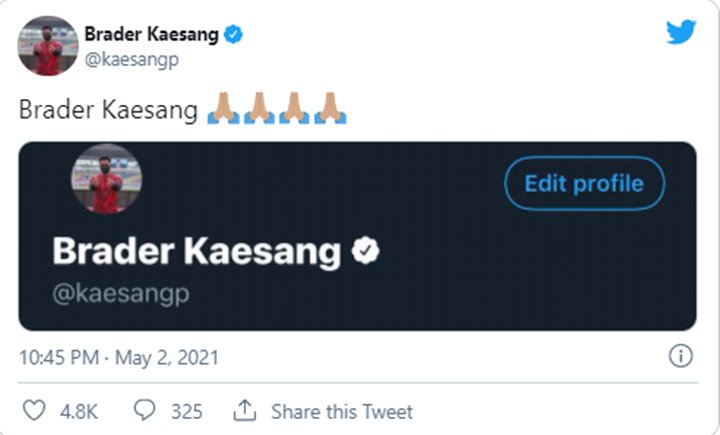Click the 4.8K likes count

(x=78, y=411)
